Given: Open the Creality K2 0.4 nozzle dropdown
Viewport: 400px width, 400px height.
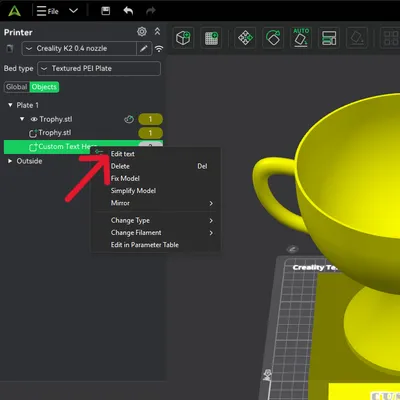Looking at the screenshot, I should point(79,49).
